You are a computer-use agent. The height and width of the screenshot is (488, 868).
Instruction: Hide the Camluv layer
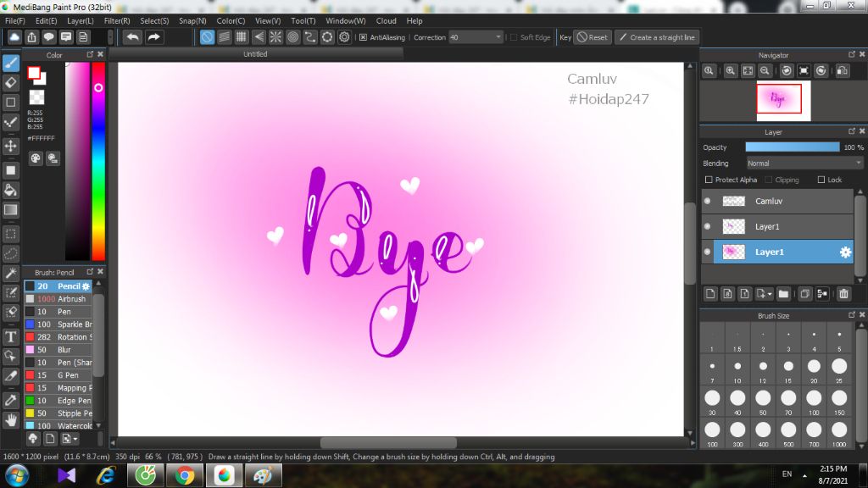(x=708, y=202)
